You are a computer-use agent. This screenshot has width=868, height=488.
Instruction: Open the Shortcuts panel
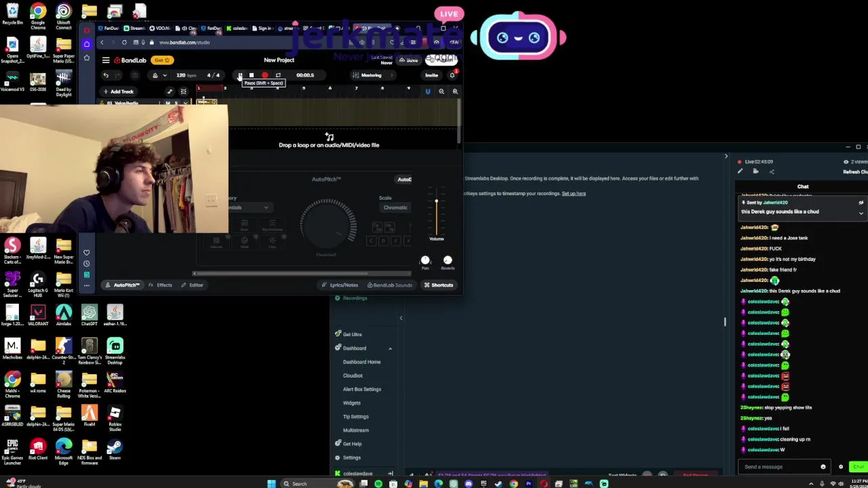click(x=438, y=285)
